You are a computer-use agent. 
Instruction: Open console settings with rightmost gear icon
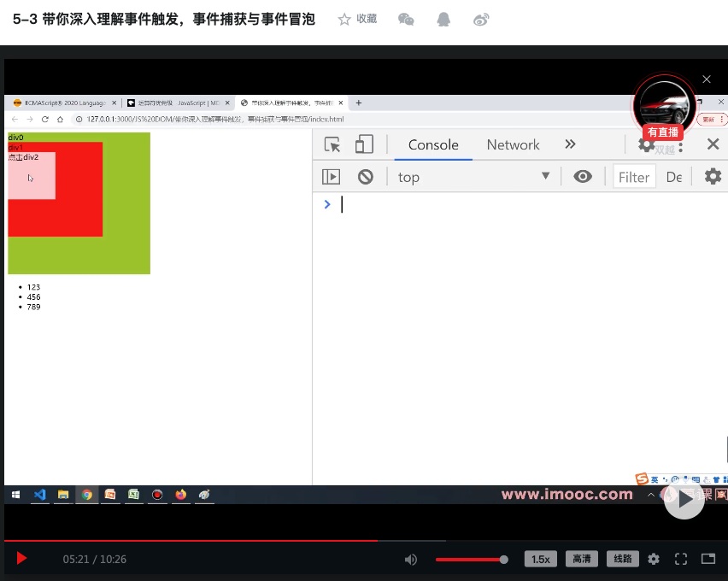(x=712, y=176)
